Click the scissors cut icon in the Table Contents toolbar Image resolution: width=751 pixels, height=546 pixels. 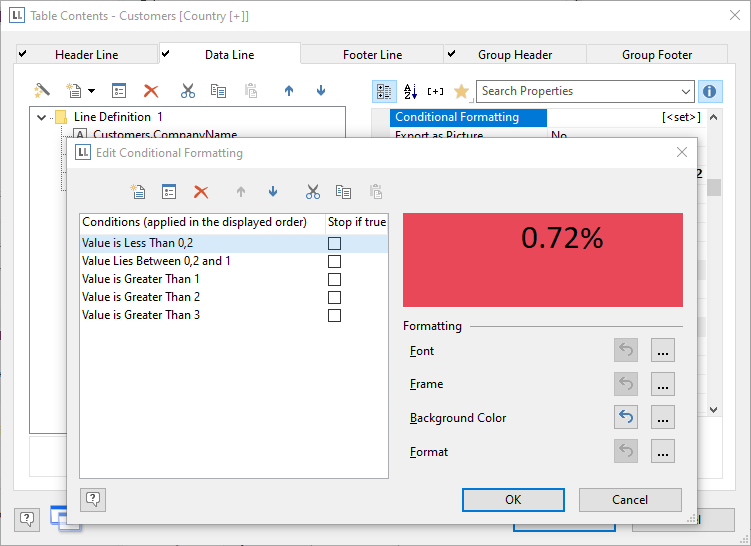click(x=188, y=91)
